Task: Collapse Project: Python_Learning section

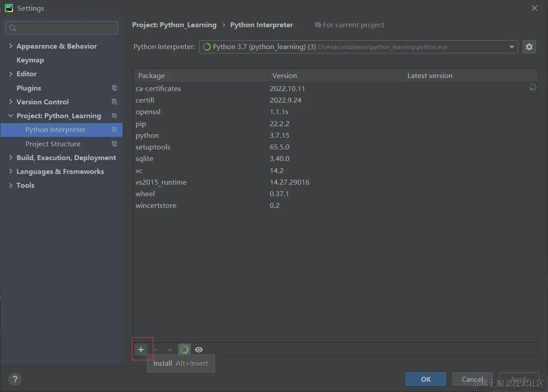Action: pos(11,116)
